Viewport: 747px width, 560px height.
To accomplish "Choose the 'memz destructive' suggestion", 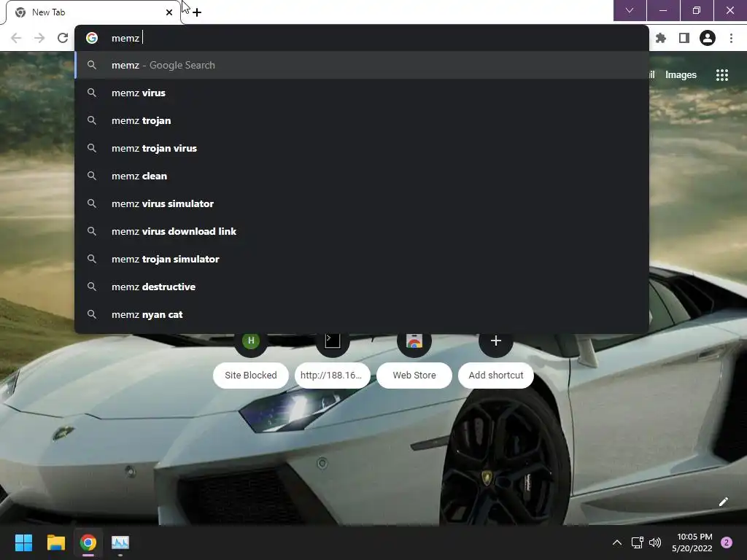I will click(362, 287).
